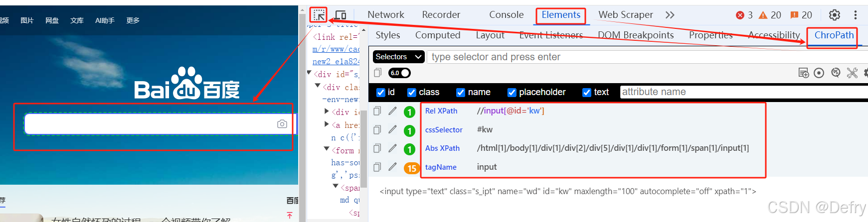Collapse the div id="s_ node
Screen dimensions: 868x222
pyautogui.click(x=310, y=73)
